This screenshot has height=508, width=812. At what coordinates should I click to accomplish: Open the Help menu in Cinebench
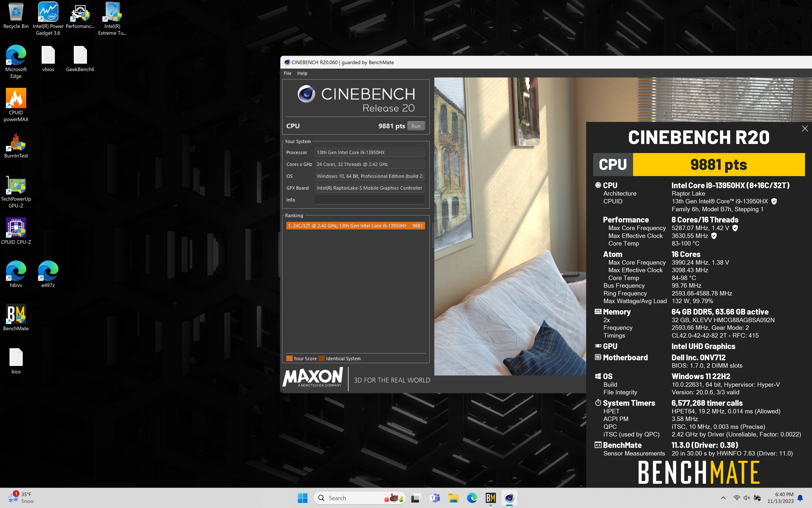[302, 73]
